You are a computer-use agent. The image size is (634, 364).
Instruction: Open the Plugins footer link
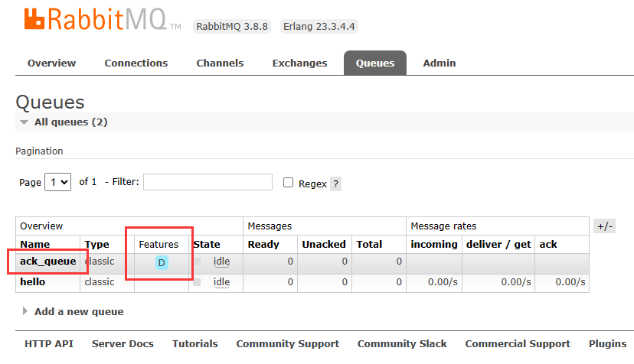[x=608, y=344]
